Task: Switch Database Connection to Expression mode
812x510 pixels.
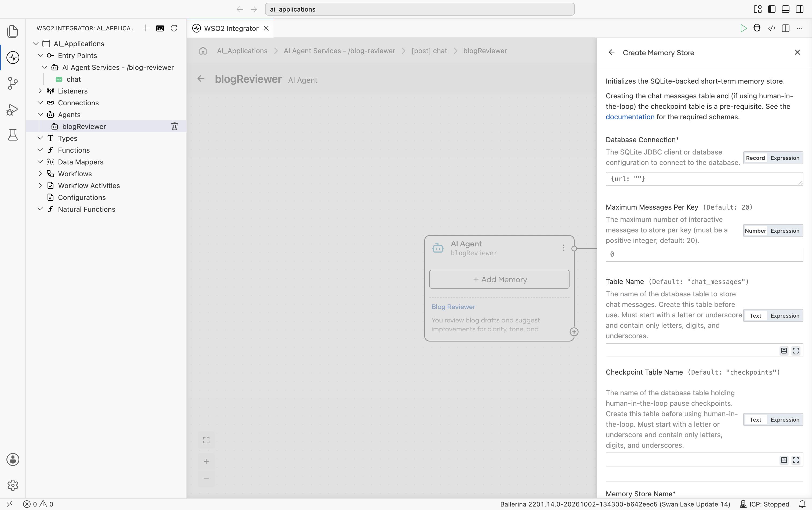Action: pyautogui.click(x=785, y=158)
